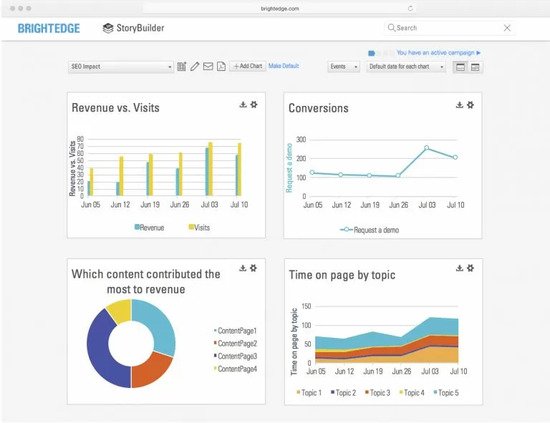Click the new dashboard grid icon
Image resolution: width=550 pixels, height=423 pixels.
[181, 66]
